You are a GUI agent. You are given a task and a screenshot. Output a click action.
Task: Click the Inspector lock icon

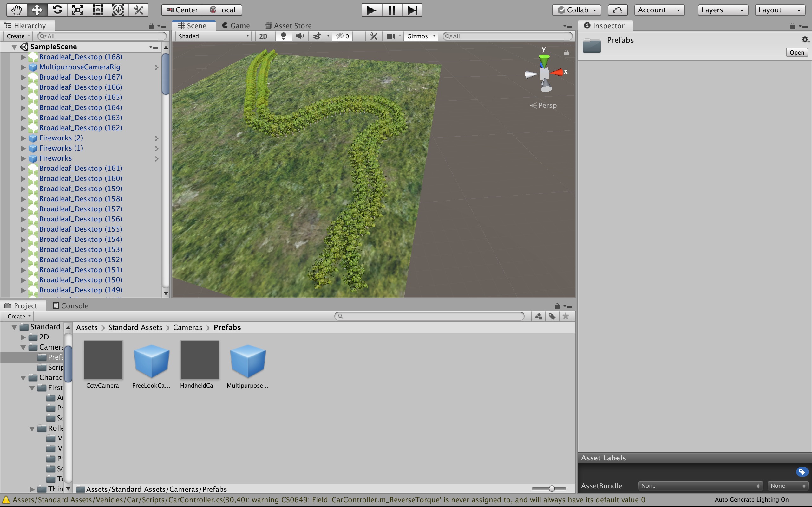(793, 26)
